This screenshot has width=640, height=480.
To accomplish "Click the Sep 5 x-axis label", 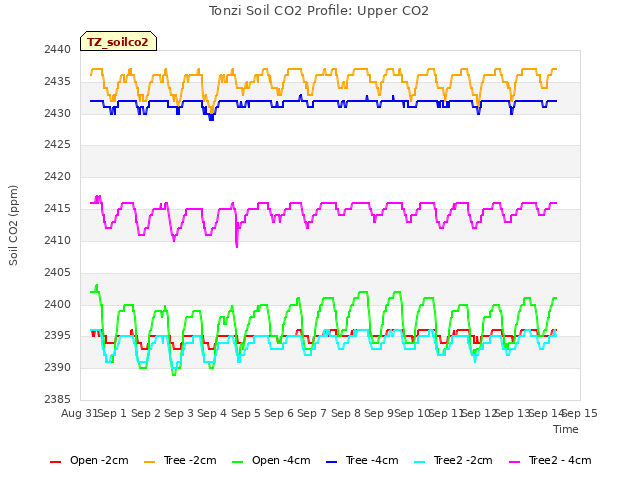I will pyautogui.click(x=246, y=413).
